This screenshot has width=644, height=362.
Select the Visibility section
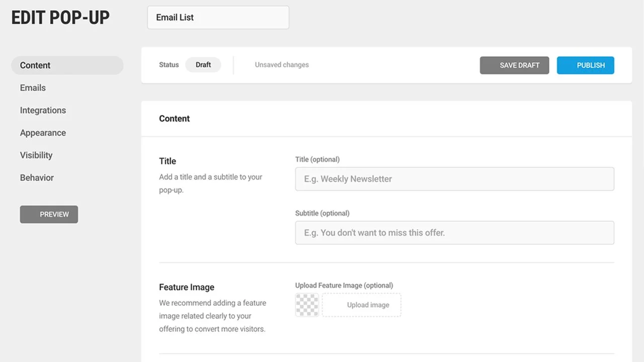[36, 155]
